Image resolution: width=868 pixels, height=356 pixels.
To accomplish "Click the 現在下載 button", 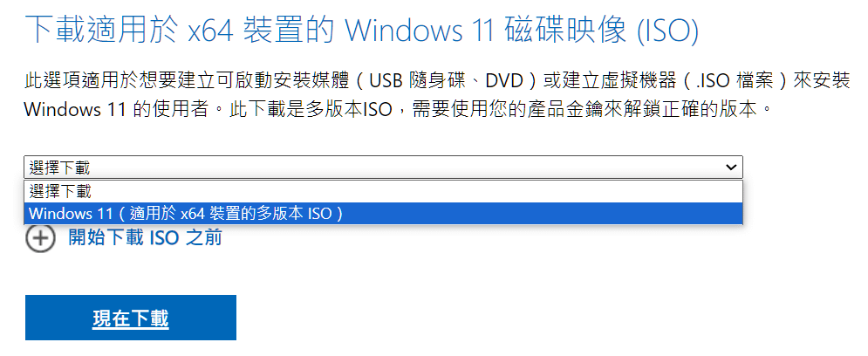I will tap(131, 318).
